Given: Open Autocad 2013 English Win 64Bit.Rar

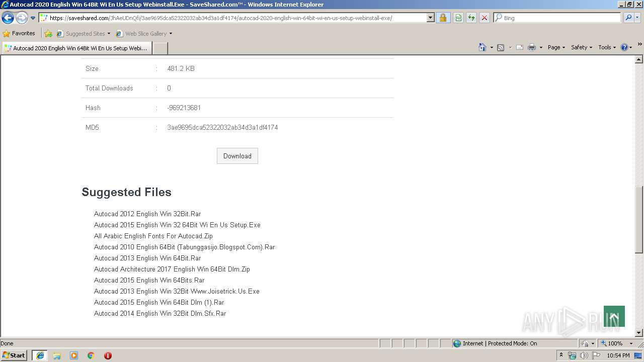Looking at the screenshot, I should pyautogui.click(x=147, y=258).
